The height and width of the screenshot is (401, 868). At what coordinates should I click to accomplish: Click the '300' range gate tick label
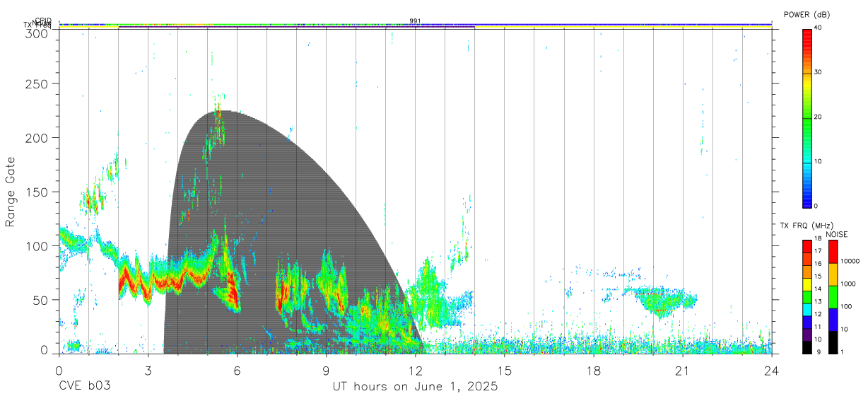[37, 33]
